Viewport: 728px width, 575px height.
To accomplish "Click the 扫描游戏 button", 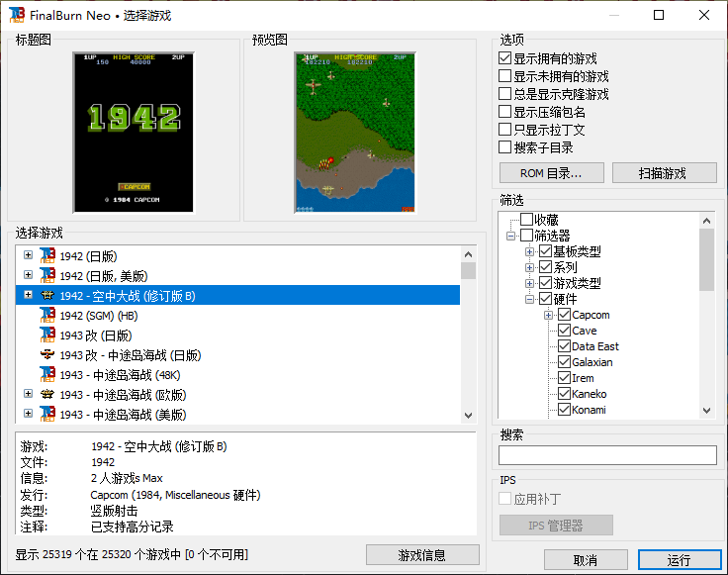I will (665, 173).
